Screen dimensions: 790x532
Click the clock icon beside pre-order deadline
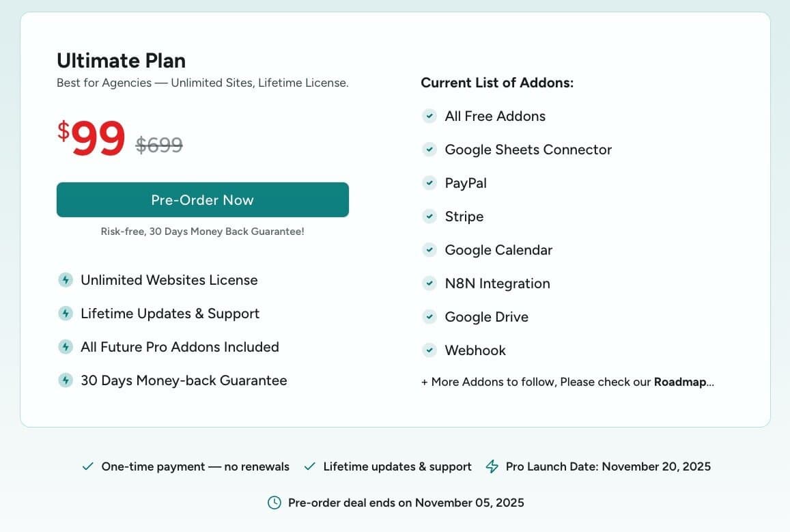274,503
